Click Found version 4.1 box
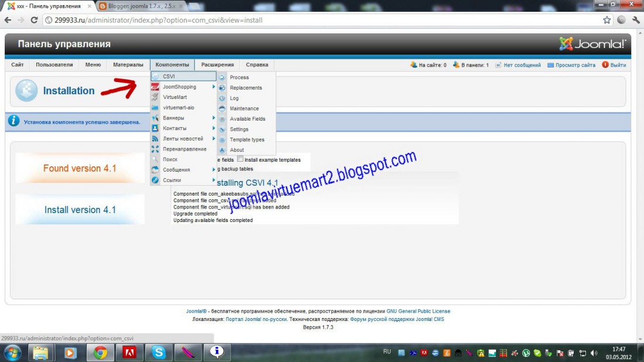This screenshot has width=644, height=362. pos(80,168)
